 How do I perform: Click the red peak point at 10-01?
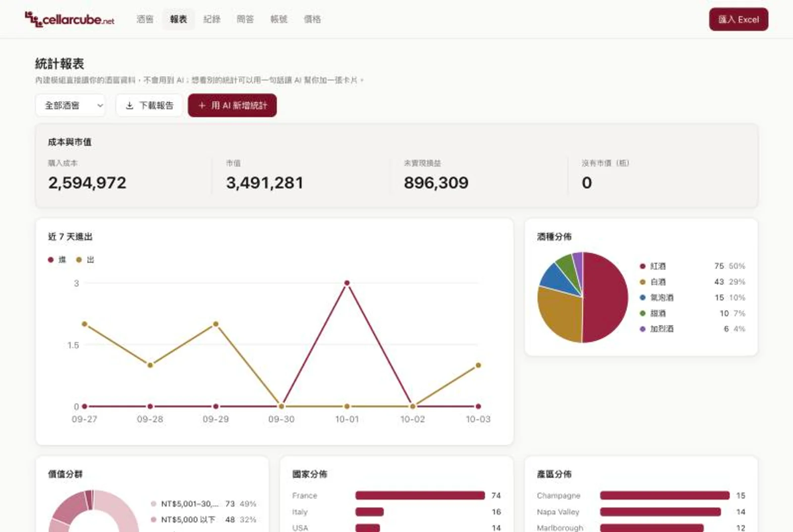click(347, 283)
